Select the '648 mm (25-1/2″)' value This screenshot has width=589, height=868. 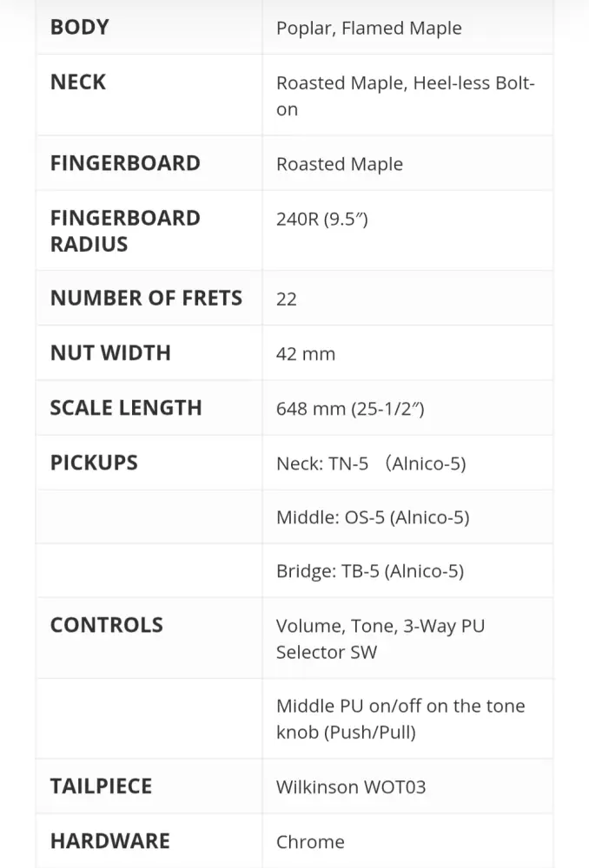tap(350, 409)
